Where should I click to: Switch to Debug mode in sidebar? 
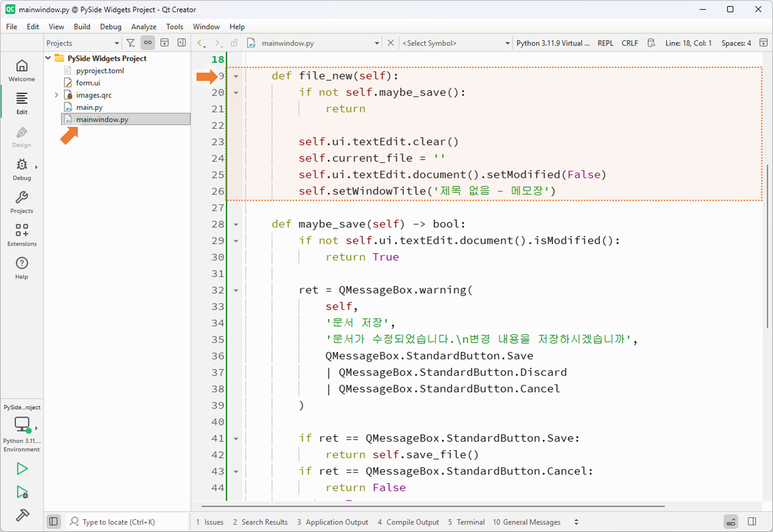[22, 169]
